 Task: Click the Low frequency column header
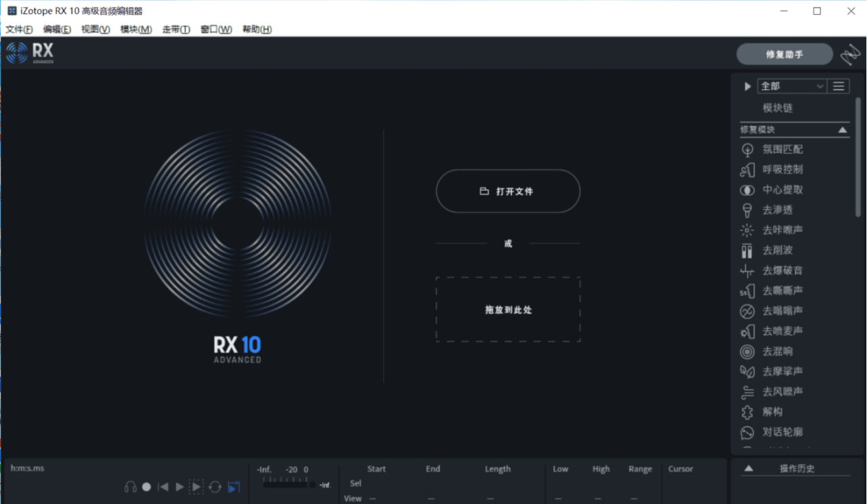561,469
